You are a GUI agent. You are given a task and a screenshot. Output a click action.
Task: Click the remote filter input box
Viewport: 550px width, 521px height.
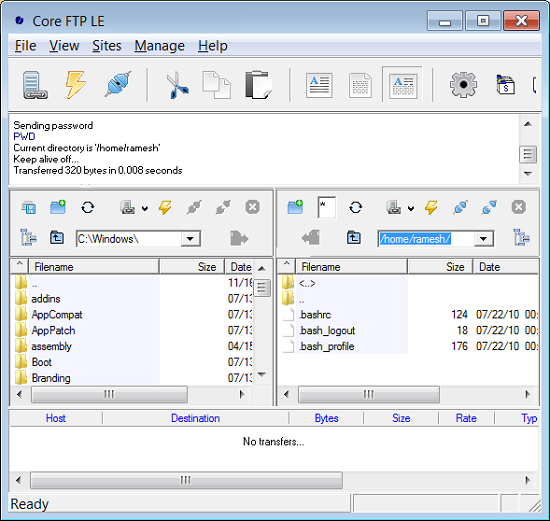click(327, 207)
